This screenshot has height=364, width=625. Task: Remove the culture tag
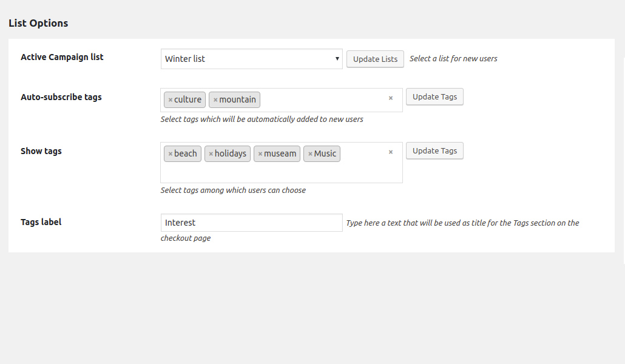coord(171,100)
